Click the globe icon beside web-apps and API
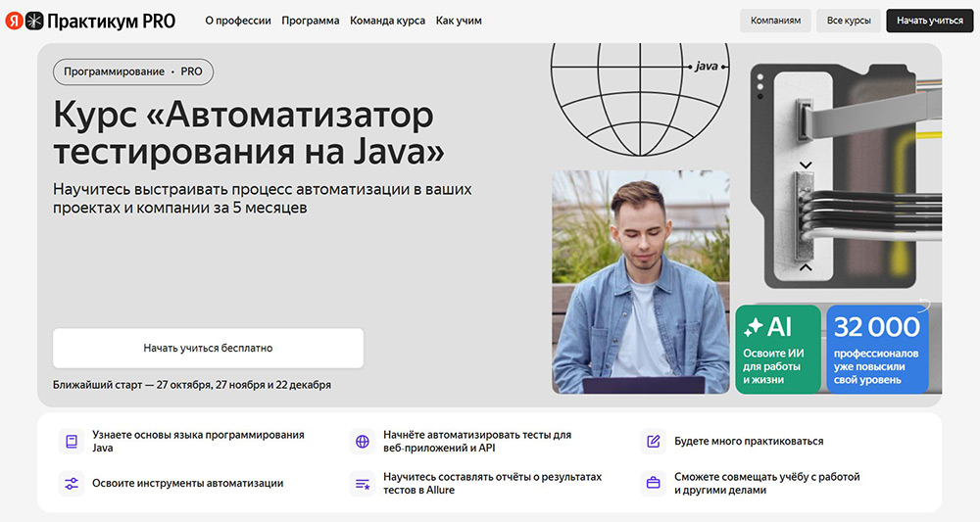Viewport: 980px width, 522px height. (362, 442)
